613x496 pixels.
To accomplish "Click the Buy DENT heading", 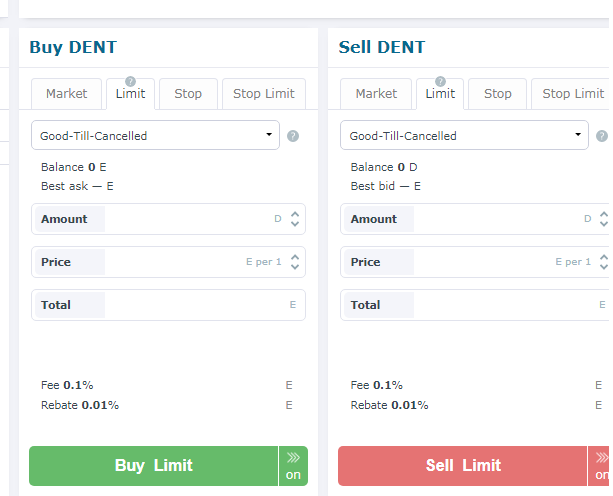I will pyautogui.click(x=73, y=47).
